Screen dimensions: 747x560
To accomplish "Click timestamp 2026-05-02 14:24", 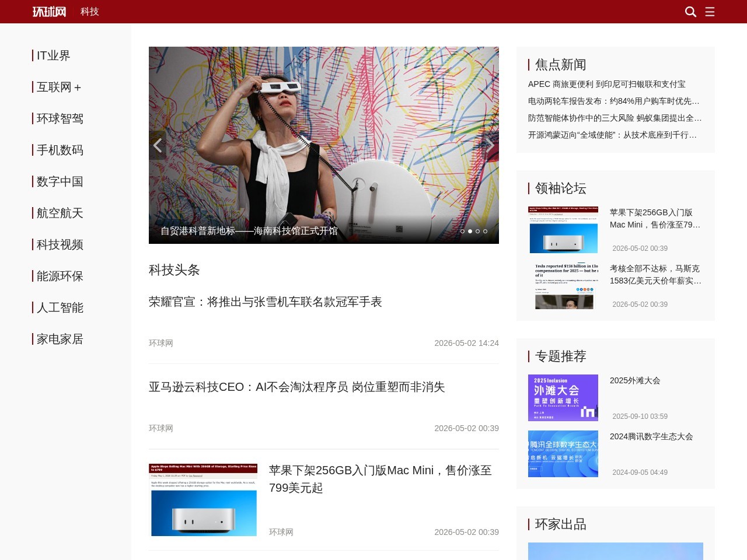I will (x=466, y=343).
